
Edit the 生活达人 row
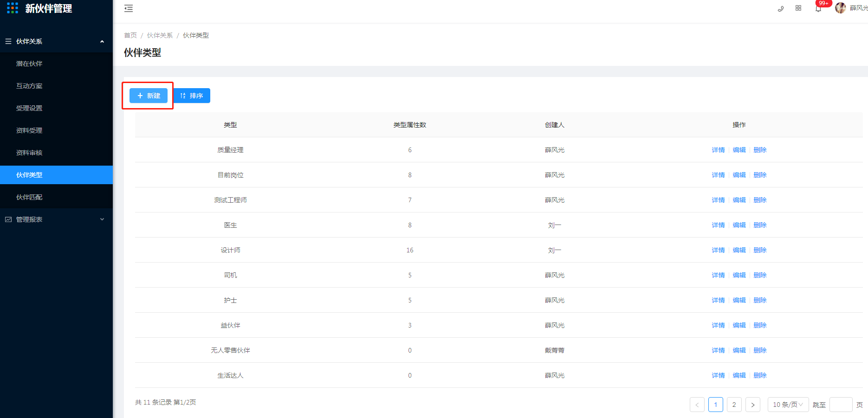(x=739, y=375)
